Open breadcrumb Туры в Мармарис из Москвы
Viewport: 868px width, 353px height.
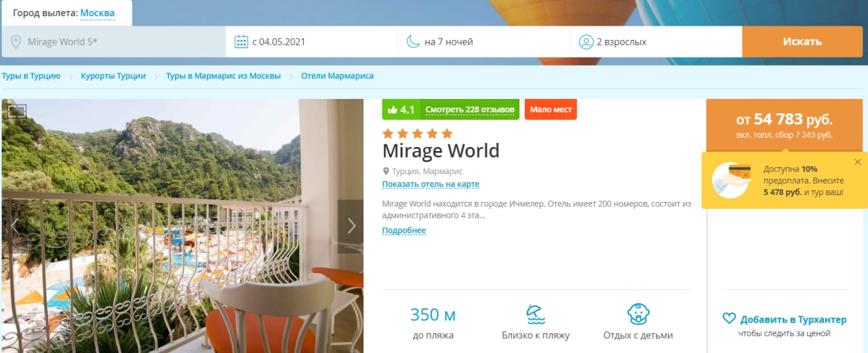coord(223,76)
